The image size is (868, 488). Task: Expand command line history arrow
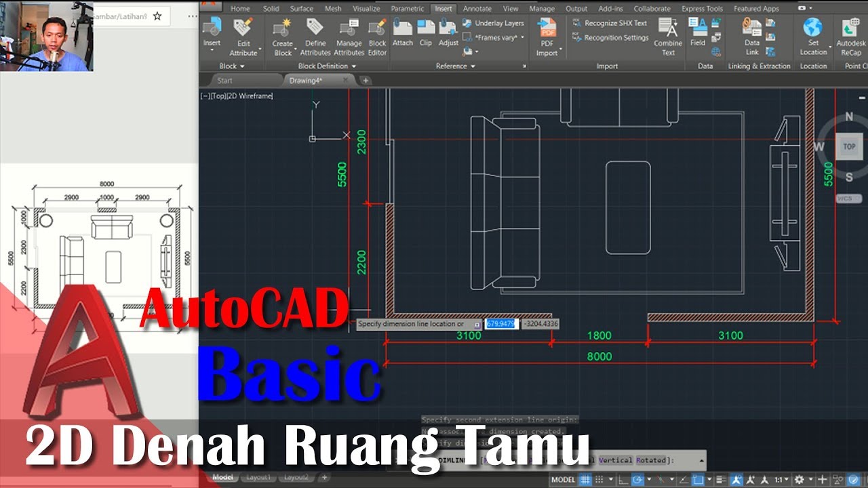(x=701, y=461)
